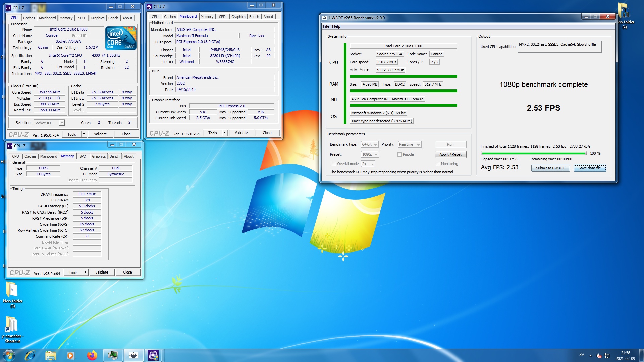Screen dimensions: 644x362
Task: Open the Preset 1080p dropdown
Action: pos(370,155)
